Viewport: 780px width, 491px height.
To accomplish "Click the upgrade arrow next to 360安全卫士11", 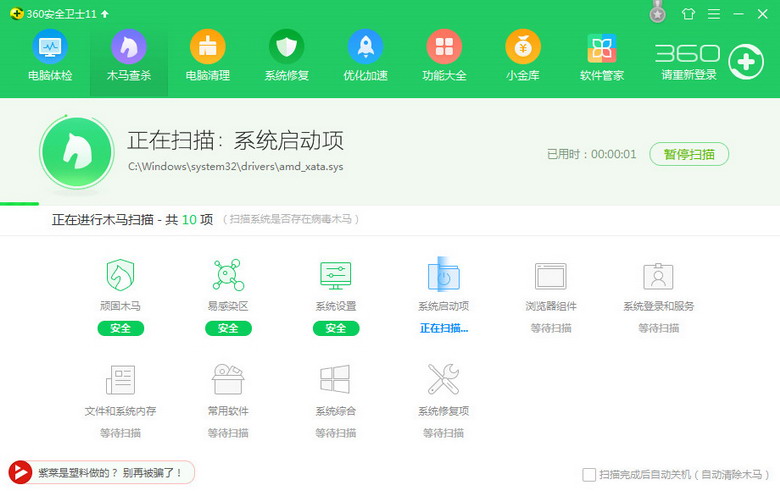I will (x=104, y=14).
